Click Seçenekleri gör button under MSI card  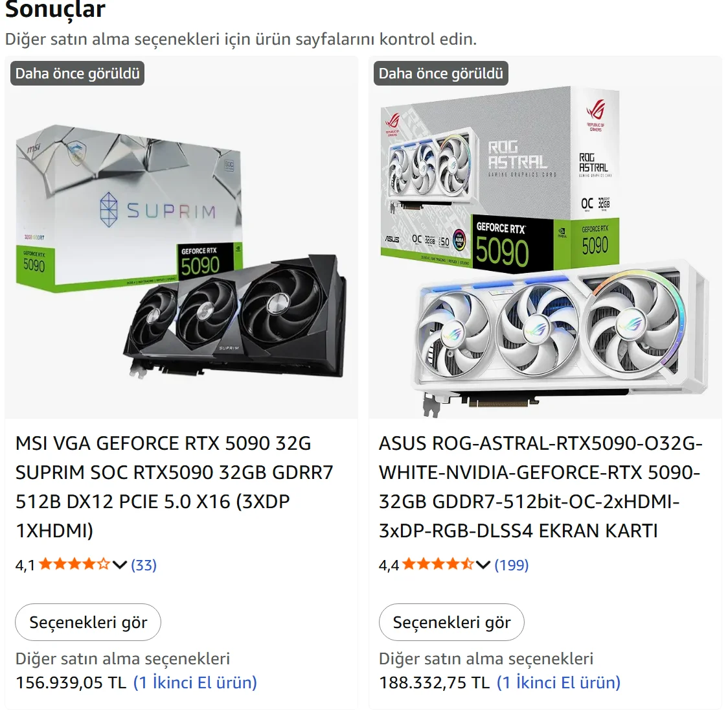(88, 622)
